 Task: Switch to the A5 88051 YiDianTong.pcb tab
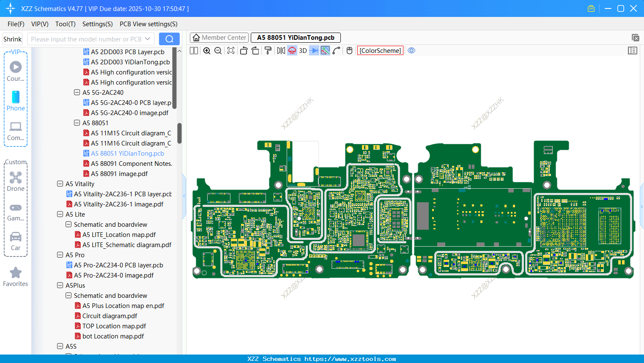coord(295,38)
